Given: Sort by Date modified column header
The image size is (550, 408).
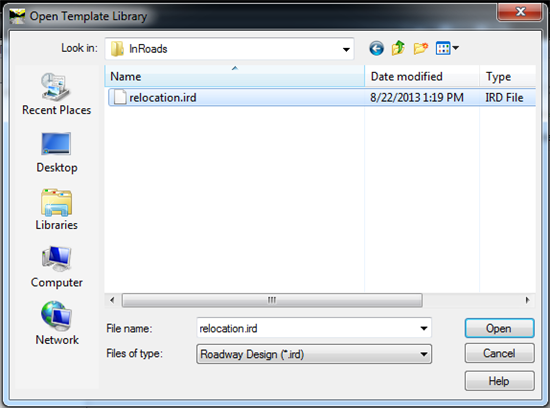Looking at the screenshot, I should (422, 76).
